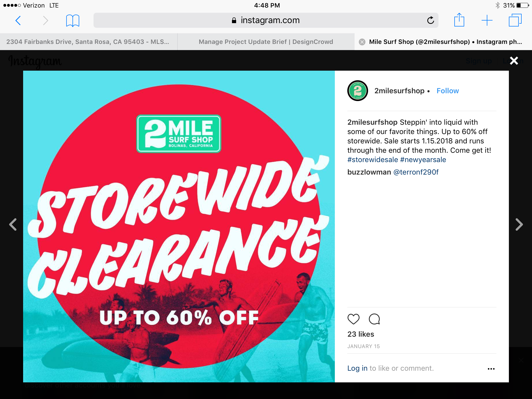Show all open tabs overview icon

pos(515,20)
